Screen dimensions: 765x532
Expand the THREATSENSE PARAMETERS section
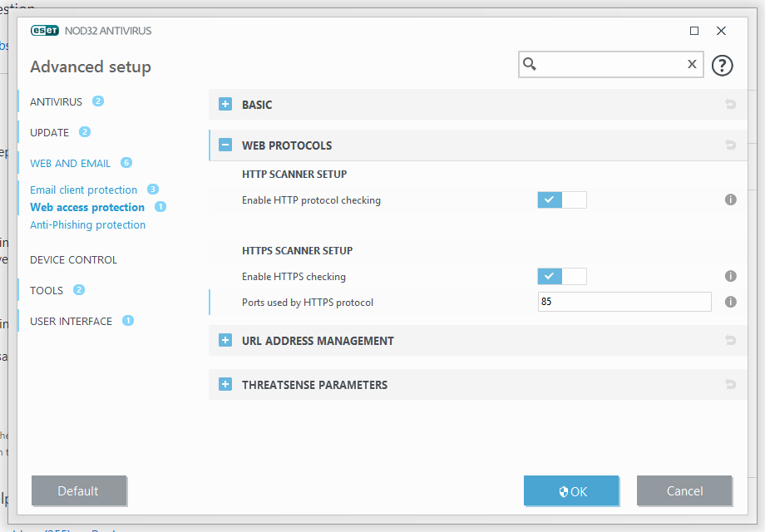[225, 384]
